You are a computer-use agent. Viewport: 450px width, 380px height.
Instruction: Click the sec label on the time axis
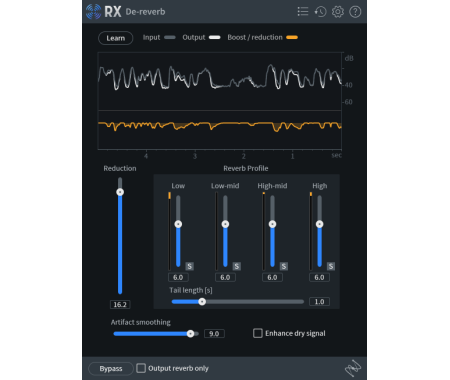(x=336, y=155)
